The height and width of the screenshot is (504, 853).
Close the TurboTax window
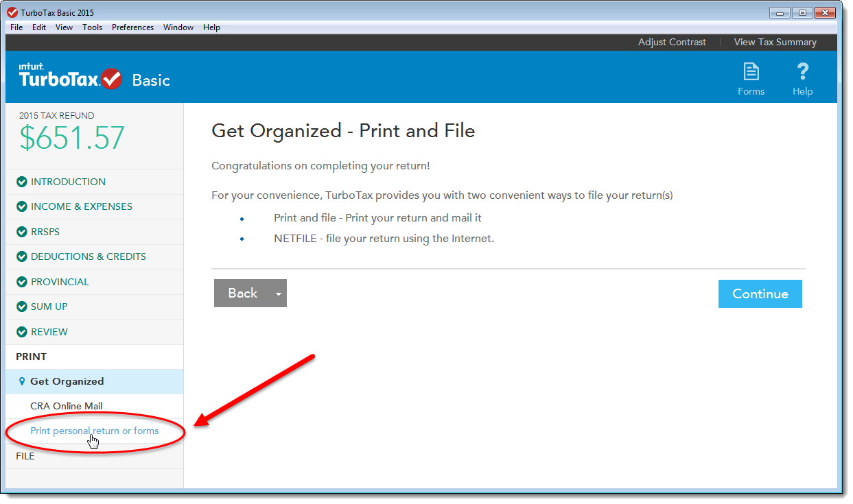tap(825, 12)
